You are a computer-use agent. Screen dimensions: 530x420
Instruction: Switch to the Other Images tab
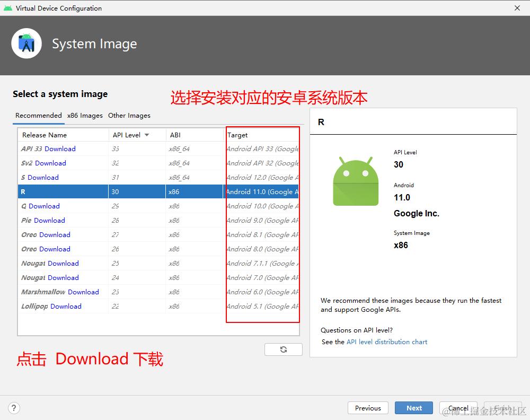129,115
